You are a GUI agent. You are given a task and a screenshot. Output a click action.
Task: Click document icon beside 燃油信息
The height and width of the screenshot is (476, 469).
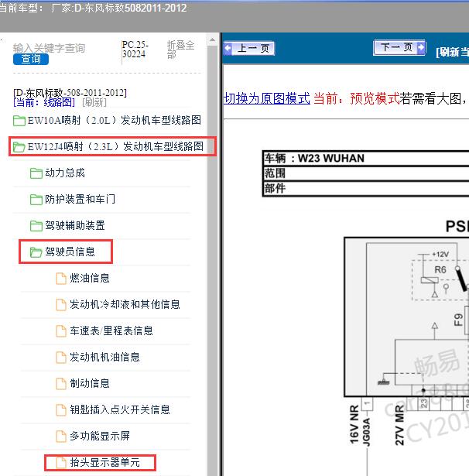pyautogui.click(x=61, y=279)
